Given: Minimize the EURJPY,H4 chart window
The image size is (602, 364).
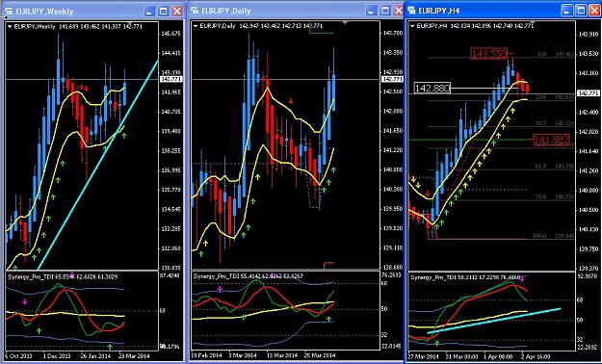Looking at the screenshot, I should [x=566, y=11].
